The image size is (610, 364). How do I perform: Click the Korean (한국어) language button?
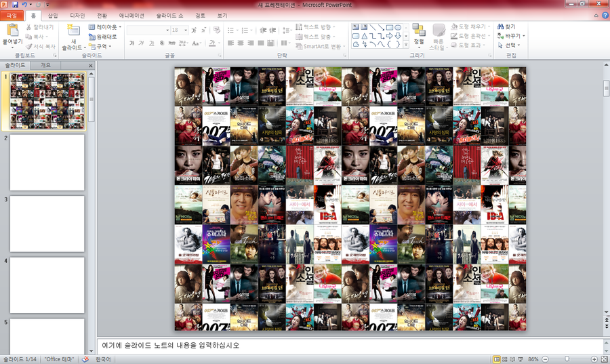pos(103,359)
